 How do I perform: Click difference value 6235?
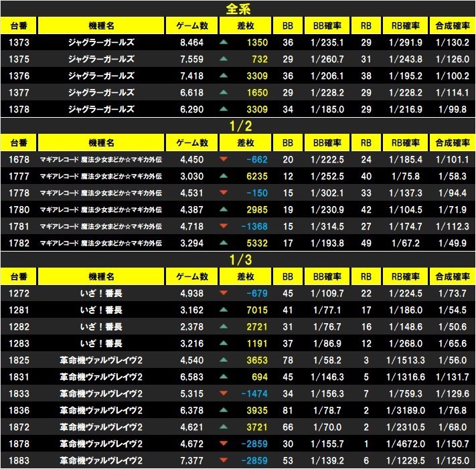[257, 176]
